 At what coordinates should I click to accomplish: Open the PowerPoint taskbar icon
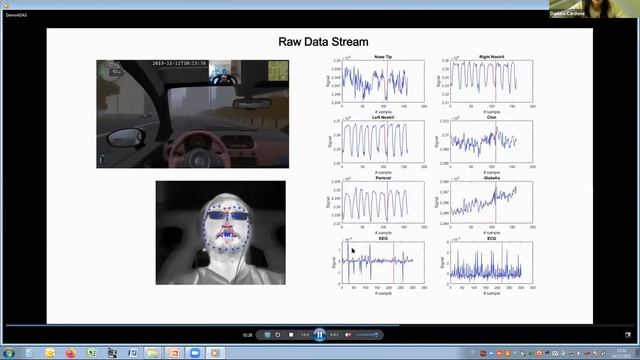(x=174, y=353)
